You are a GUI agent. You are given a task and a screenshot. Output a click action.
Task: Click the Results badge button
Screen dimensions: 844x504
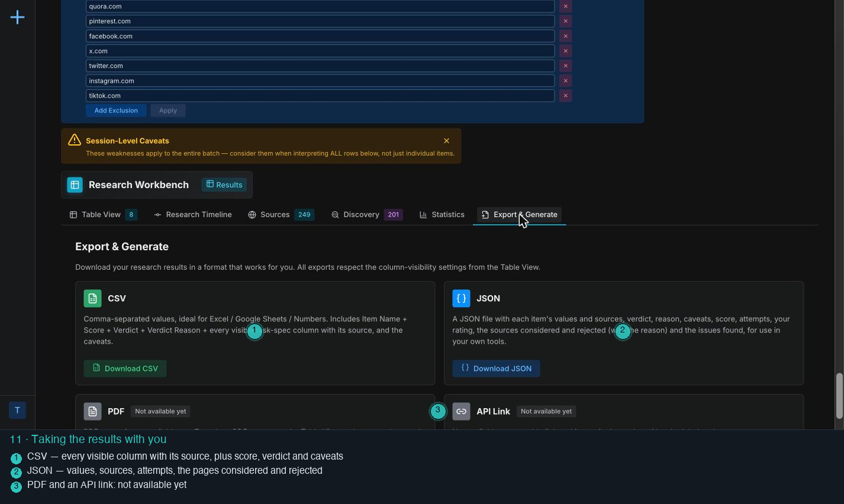pyautogui.click(x=224, y=185)
